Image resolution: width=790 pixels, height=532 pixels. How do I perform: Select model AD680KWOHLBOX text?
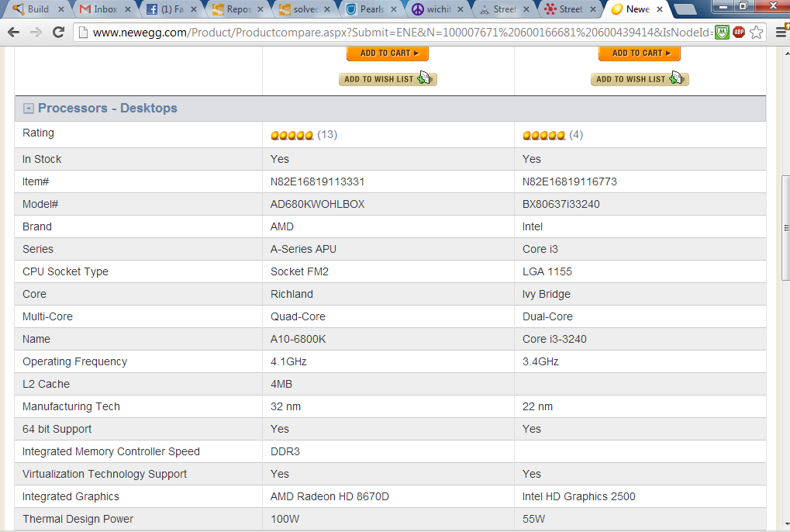tap(317, 205)
